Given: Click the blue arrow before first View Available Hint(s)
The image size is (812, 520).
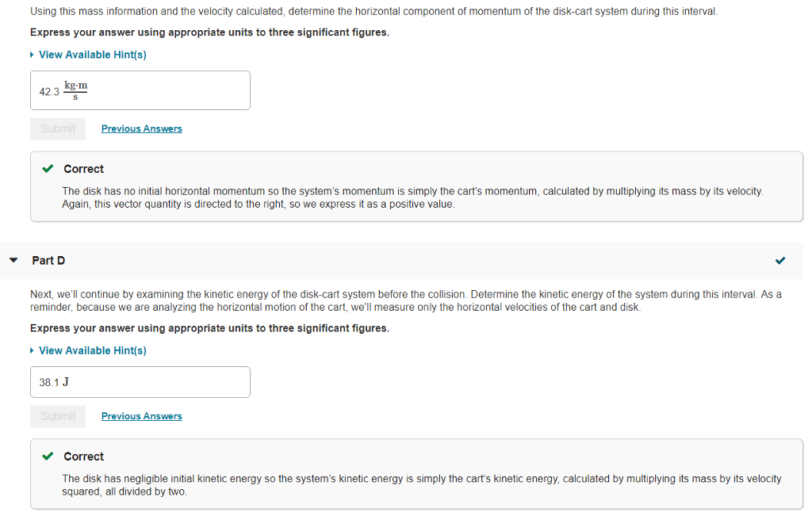Looking at the screenshot, I should [32, 55].
